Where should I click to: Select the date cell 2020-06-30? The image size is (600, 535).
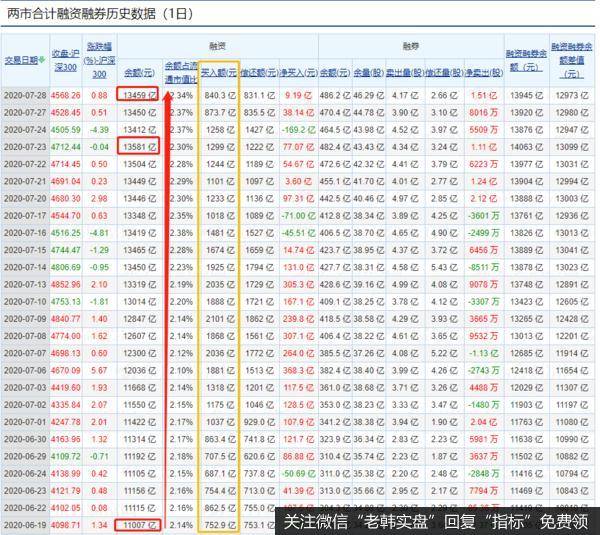[25, 439]
